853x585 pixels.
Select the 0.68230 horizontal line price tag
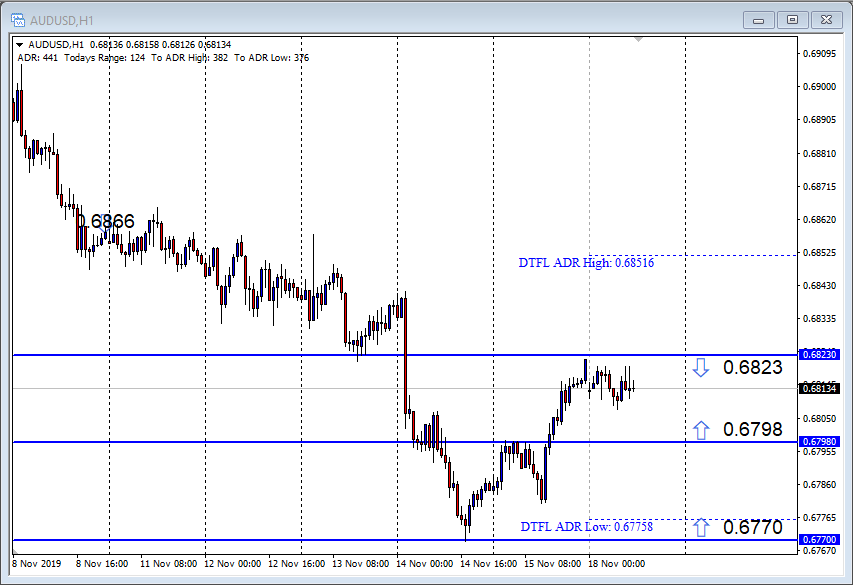(820, 355)
